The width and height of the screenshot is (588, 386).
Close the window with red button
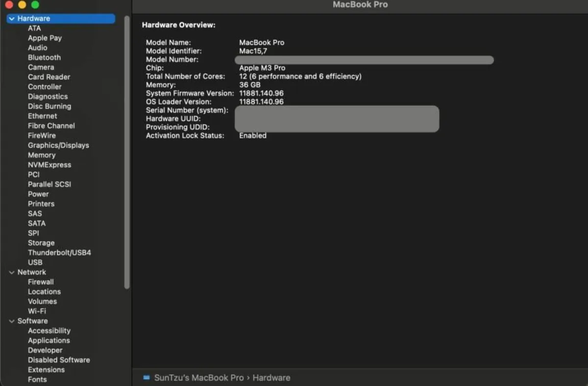(x=9, y=5)
